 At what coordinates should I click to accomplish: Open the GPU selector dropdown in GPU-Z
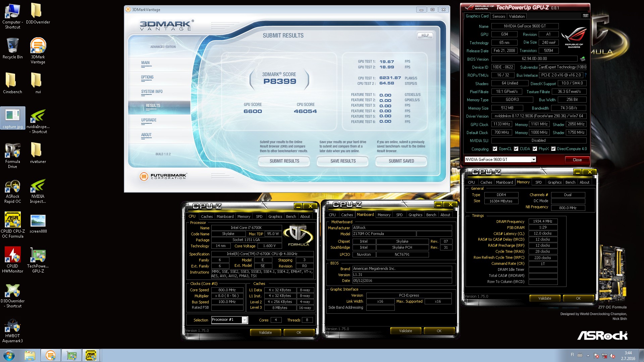tap(533, 160)
